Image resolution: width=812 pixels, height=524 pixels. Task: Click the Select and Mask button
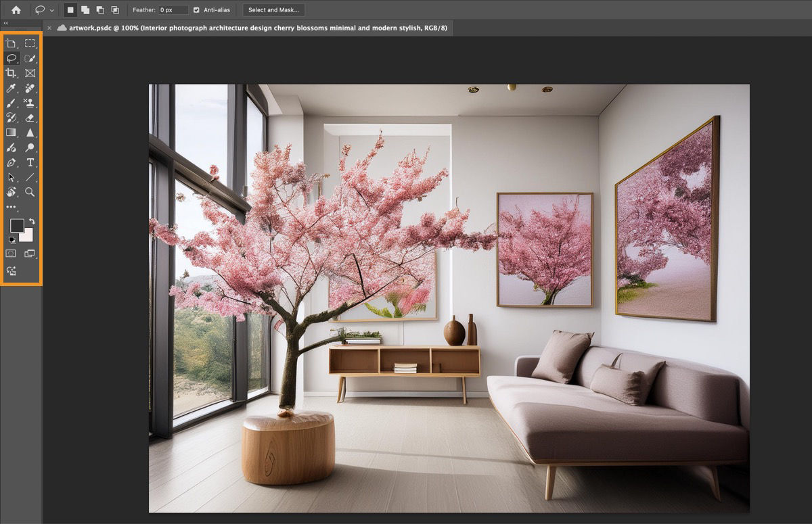click(x=273, y=9)
